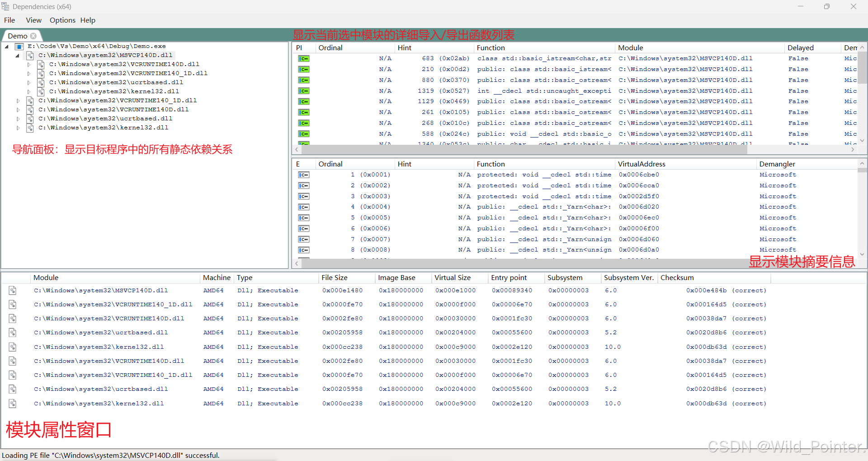Click export icon for ordinal 8 row
Screen dimensions: 868x461
pyautogui.click(x=304, y=250)
